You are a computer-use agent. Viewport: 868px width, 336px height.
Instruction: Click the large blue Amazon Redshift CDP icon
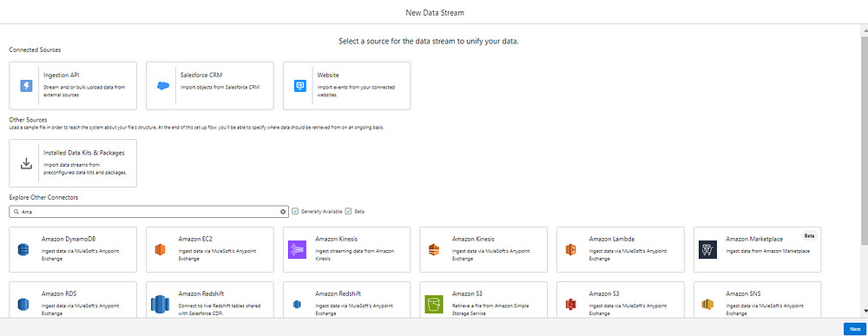click(160, 305)
